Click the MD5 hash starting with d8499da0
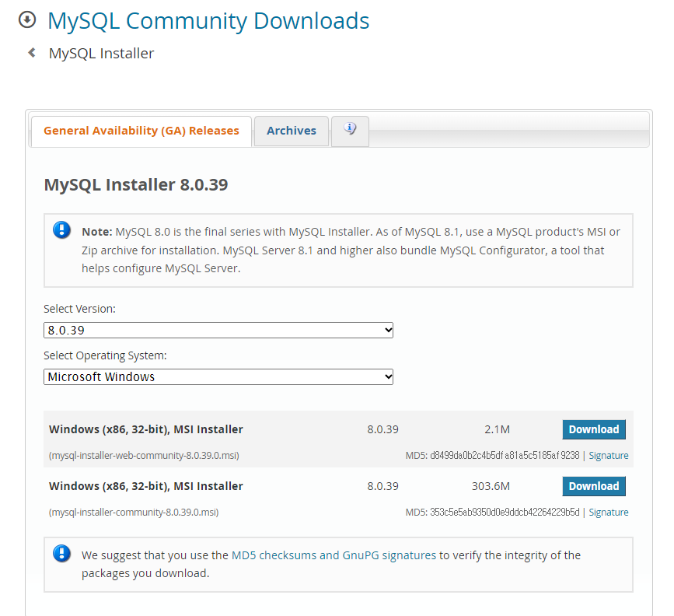The height and width of the screenshot is (616, 674). (x=505, y=456)
